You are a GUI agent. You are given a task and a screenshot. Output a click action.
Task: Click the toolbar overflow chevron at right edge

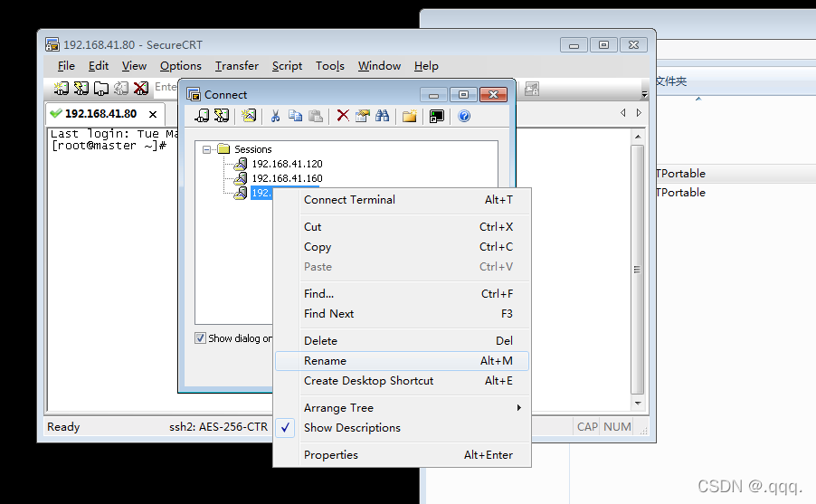pyautogui.click(x=644, y=94)
